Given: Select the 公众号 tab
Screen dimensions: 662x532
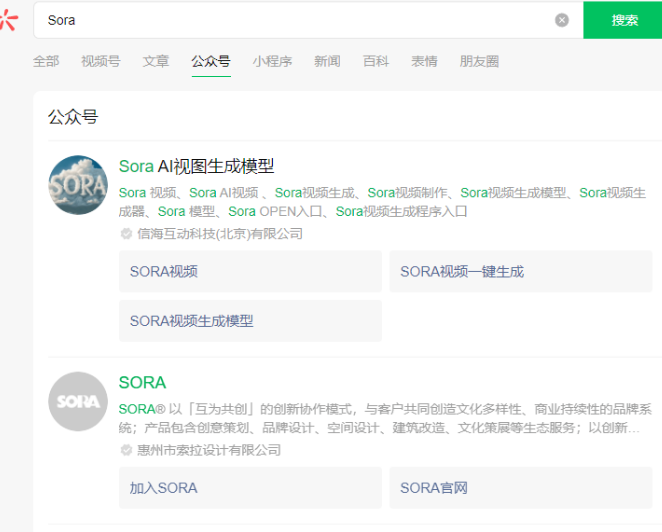Looking at the screenshot, I should [211, 62].
